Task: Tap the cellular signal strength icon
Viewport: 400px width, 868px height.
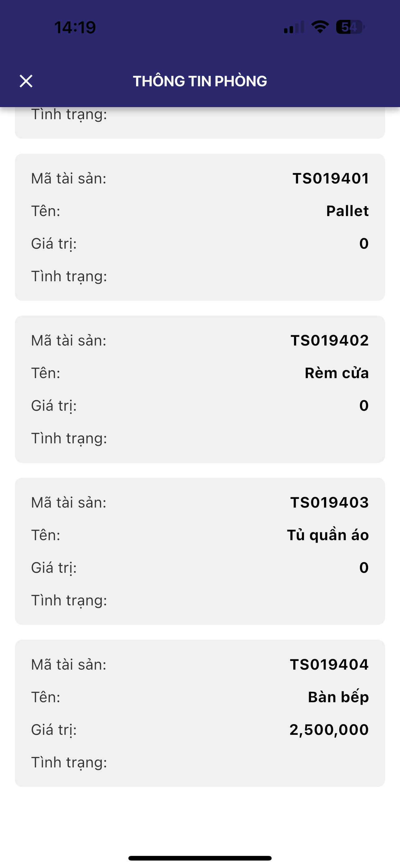Action: coord(294,27)
